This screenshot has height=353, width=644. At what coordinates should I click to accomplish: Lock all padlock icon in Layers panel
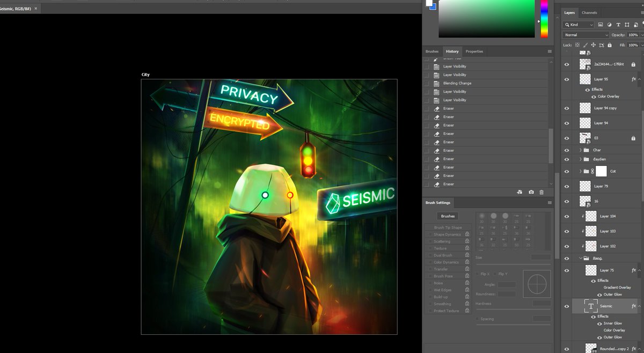coord(610,45)
